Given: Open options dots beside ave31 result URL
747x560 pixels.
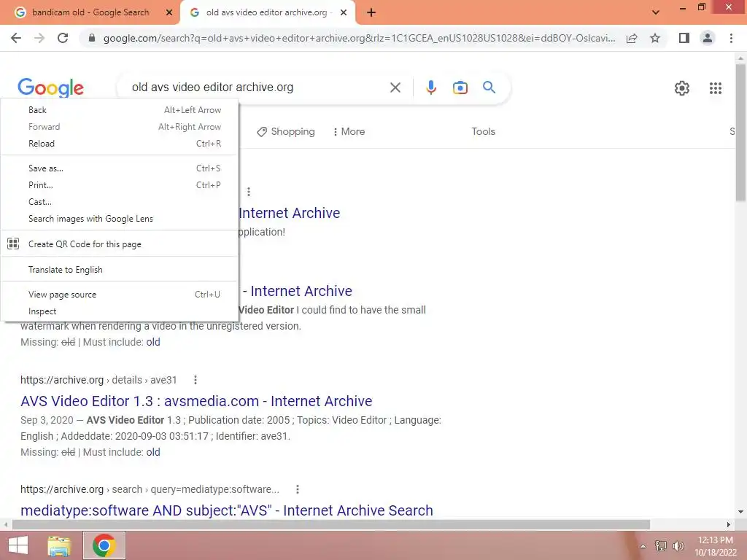Looking at the screenshot, I should click(x=195, y=380).
